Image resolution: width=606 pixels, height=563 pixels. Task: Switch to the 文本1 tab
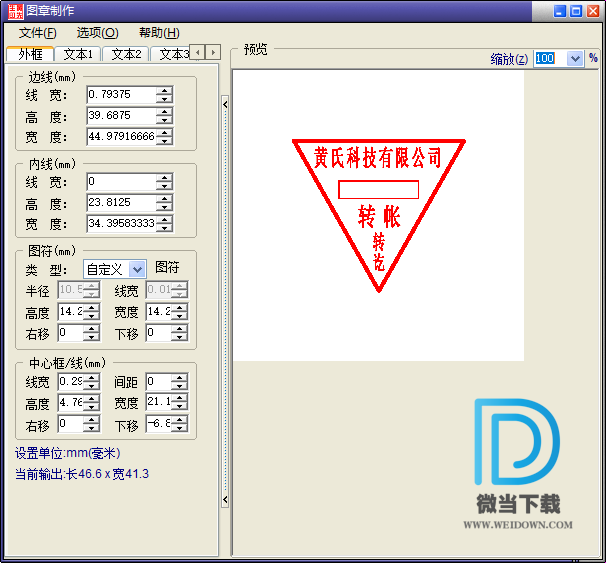(78, 54)
